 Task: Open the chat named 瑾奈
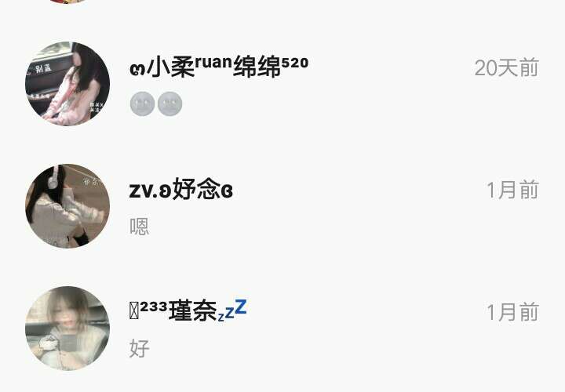pos(282,328)
